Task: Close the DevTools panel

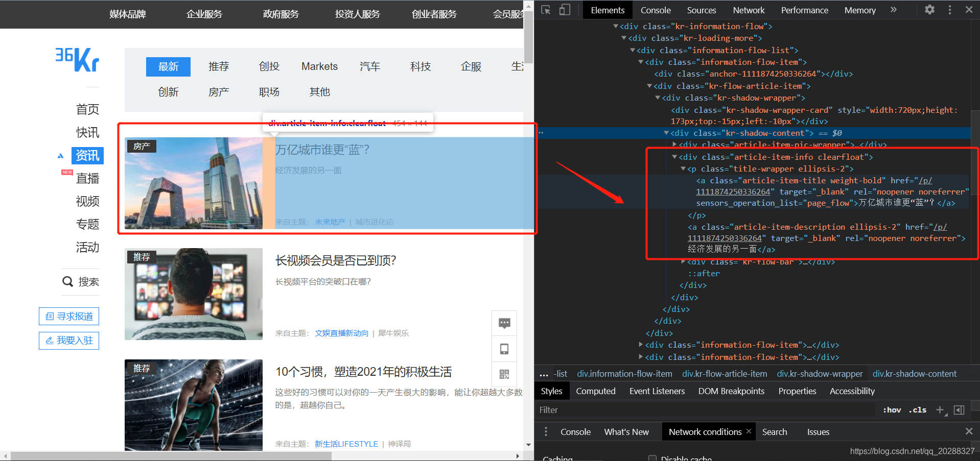Action: click(969, 10)
